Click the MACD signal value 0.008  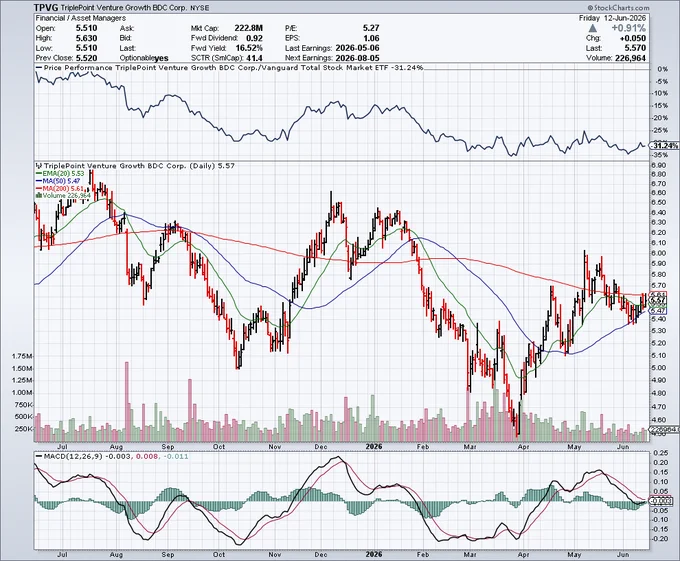(145, 457)
